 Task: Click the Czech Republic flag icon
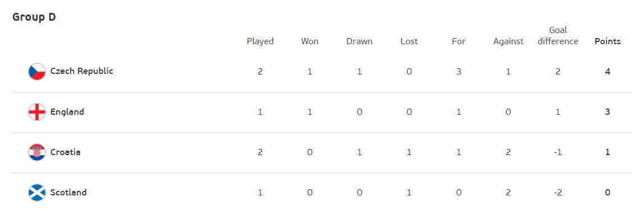click(37, 72)
